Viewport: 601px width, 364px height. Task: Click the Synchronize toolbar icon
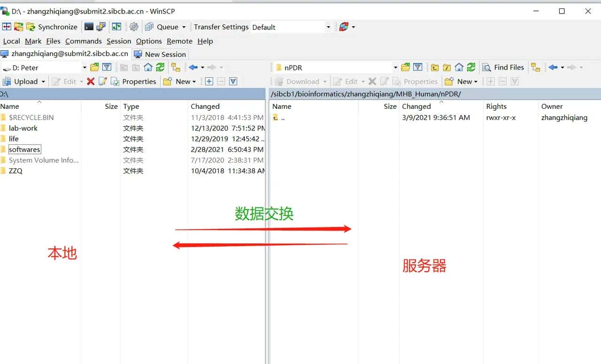[x=29, y=27]
